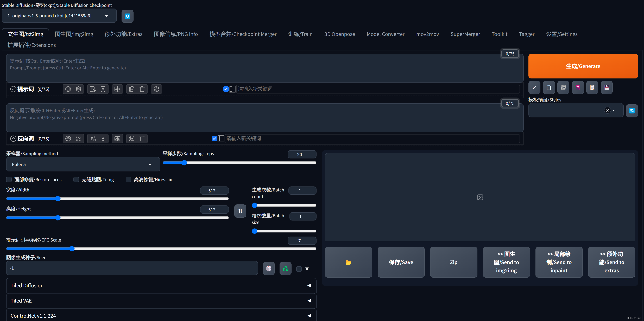
Task: Swap width and height values
Action: 240,211
